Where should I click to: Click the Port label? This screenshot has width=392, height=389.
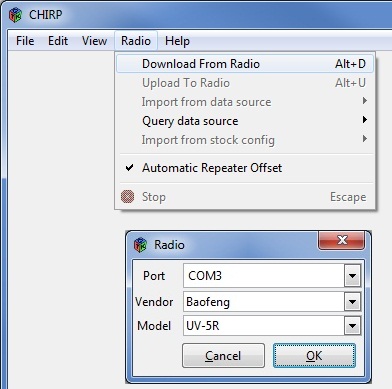154,276
